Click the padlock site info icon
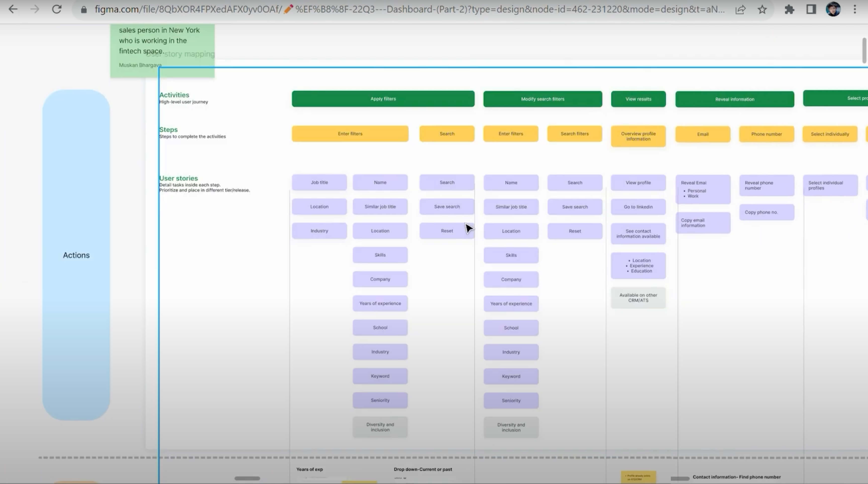868x484 pixels. pyautogui.click(x=84, y=10)
